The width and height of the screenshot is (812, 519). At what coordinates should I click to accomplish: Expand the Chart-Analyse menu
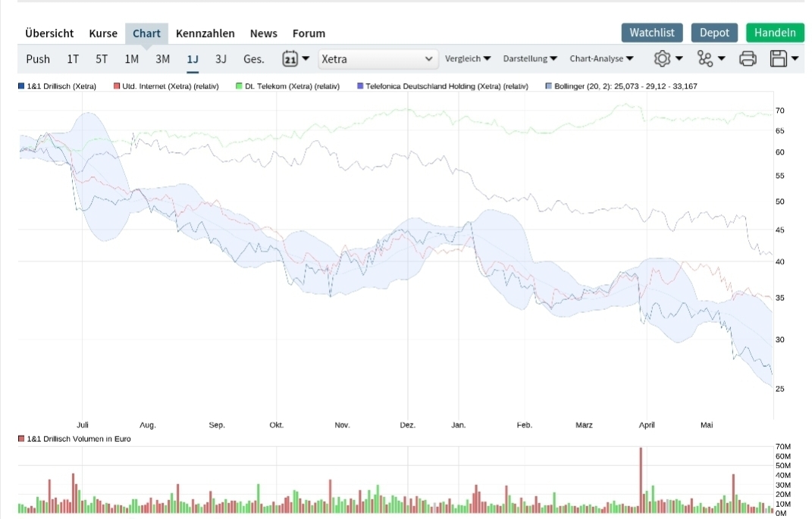click(x=601, y=58)
